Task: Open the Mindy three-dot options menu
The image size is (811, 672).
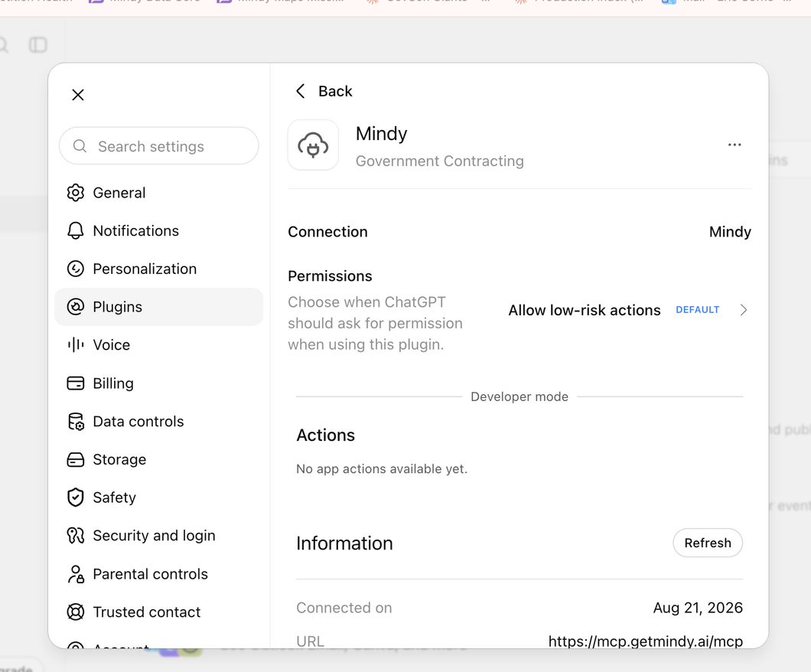Action: 734,145
